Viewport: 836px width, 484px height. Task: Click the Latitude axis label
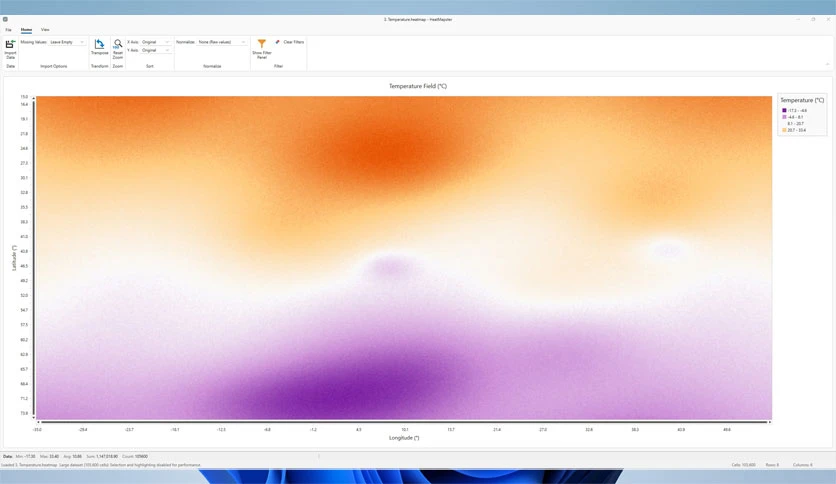tap(14, 258)
